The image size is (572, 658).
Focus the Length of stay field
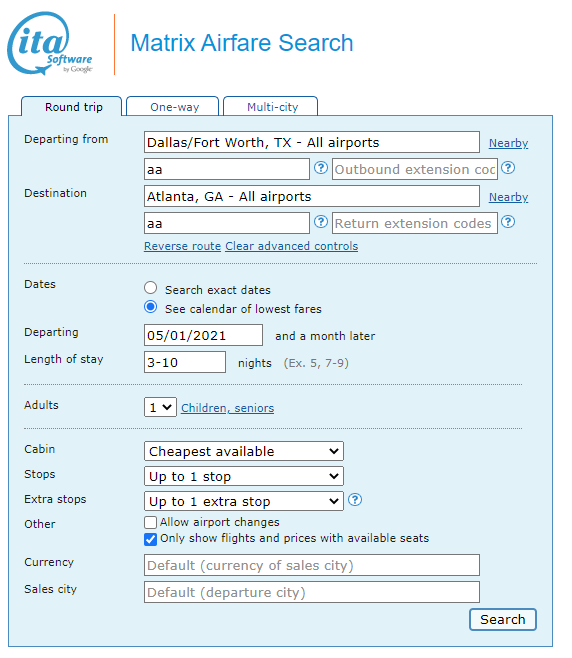pyautogui.click(x=185, y=362)
